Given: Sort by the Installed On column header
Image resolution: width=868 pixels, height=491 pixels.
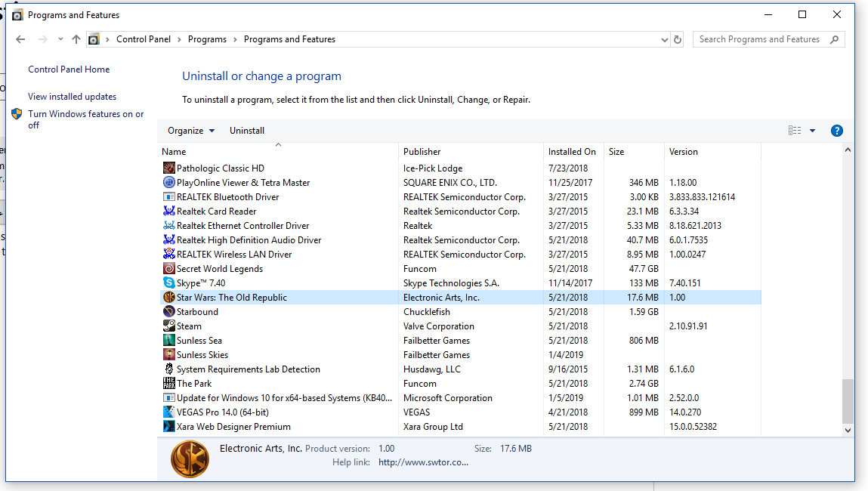Looking at the screenshot, I should click(x=573, y=151).
